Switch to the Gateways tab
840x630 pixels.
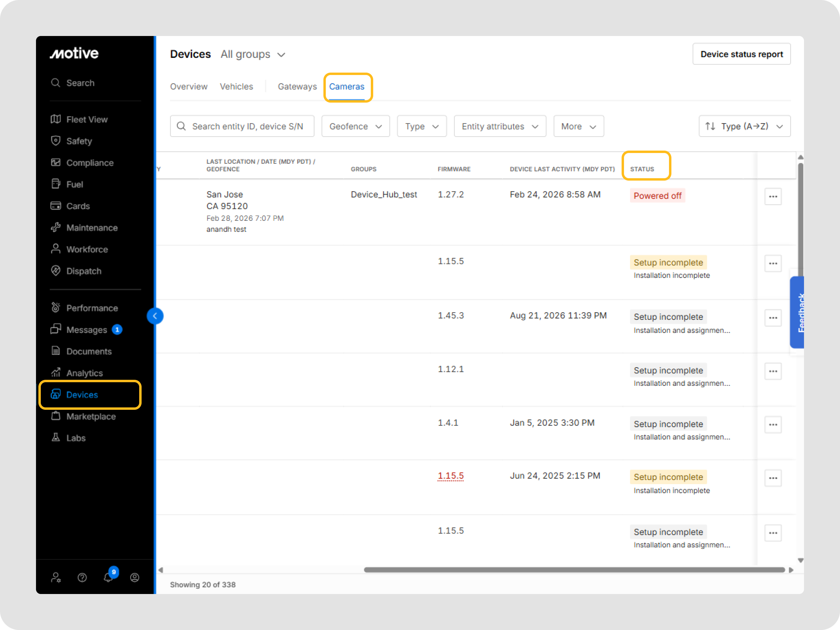pyautogui.click(x=297, y=87)
